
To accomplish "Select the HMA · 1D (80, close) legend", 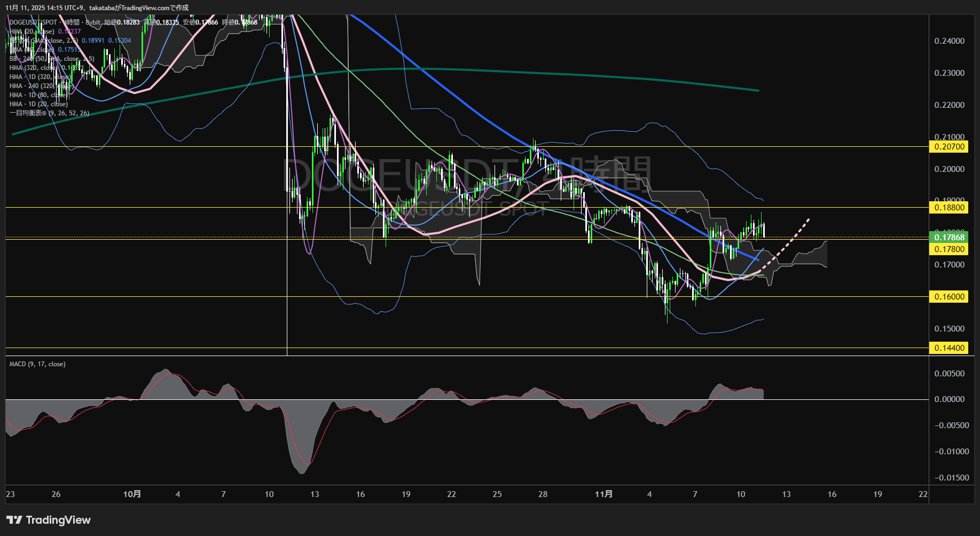I will pos(37,95).
